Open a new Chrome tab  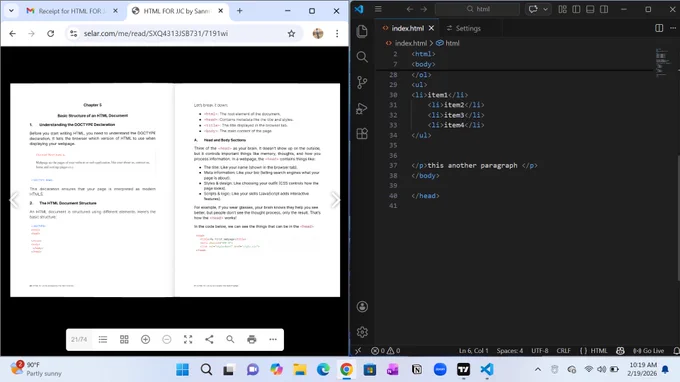pyautogui.click(x=239, y=11)
